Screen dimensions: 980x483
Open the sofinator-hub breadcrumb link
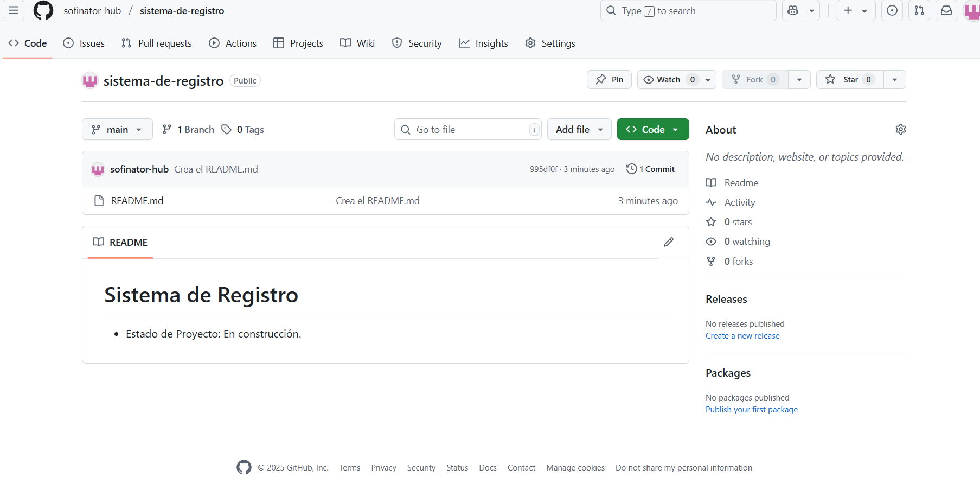[x=92, y=11]
